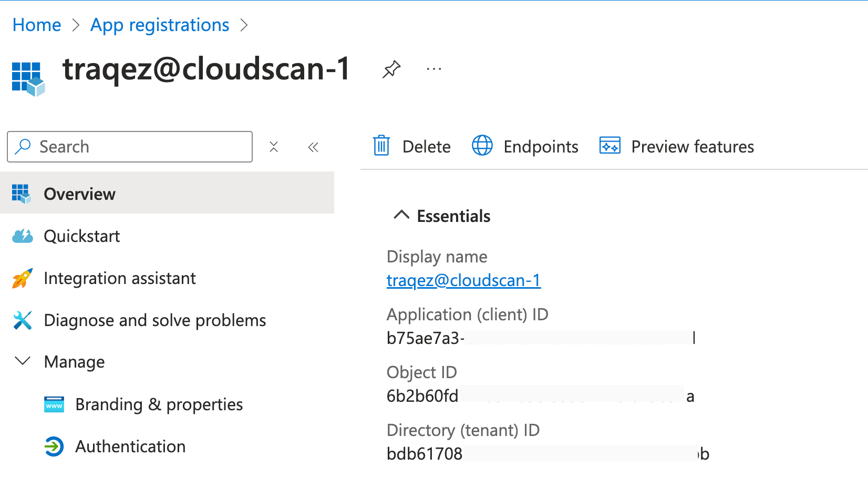Collapse the sidebar with double chevron
Screen dimensions: 868x477
point(313,147)
